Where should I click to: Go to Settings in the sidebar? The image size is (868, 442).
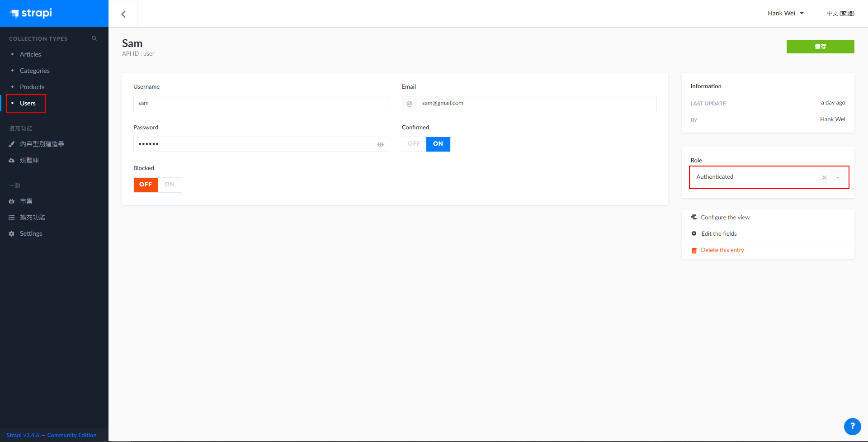[31, 233]
